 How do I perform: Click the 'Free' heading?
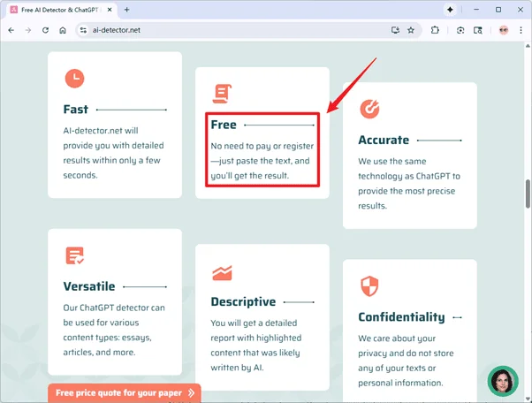click(224, 125)
